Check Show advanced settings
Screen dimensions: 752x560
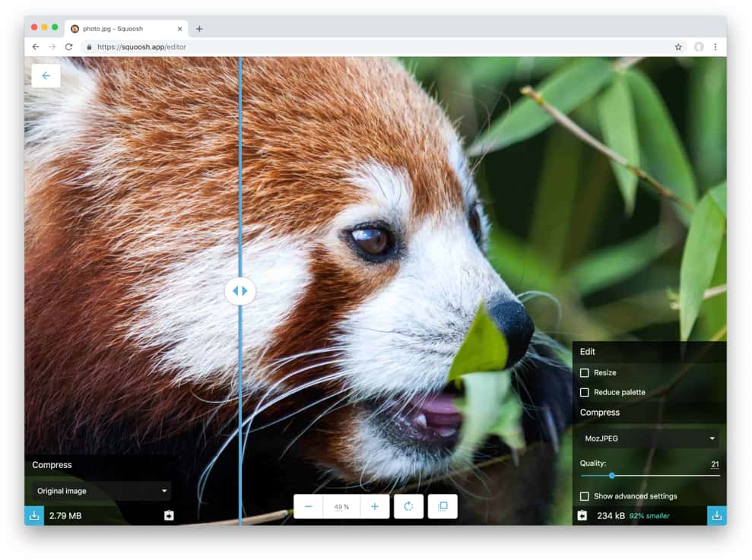pyautogui.click(x=585, y=496)
